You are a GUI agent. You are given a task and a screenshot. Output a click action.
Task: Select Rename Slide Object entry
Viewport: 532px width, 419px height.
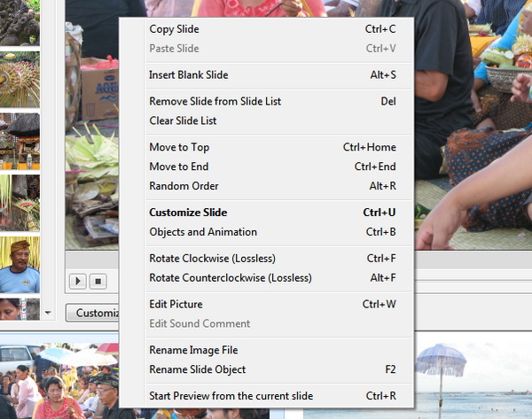coord(197,369)
